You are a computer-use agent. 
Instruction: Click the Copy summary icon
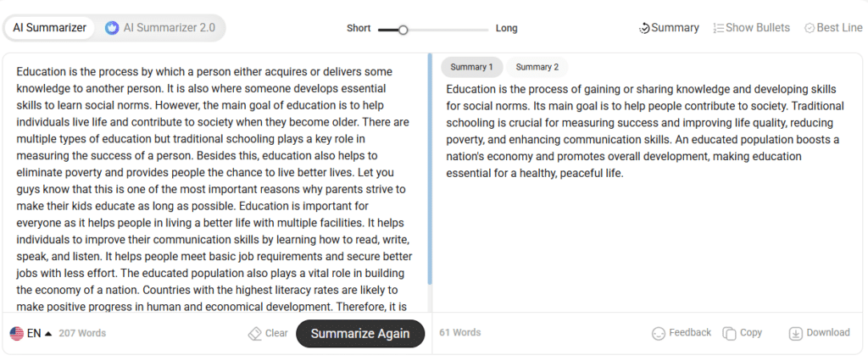click(729, 333)
